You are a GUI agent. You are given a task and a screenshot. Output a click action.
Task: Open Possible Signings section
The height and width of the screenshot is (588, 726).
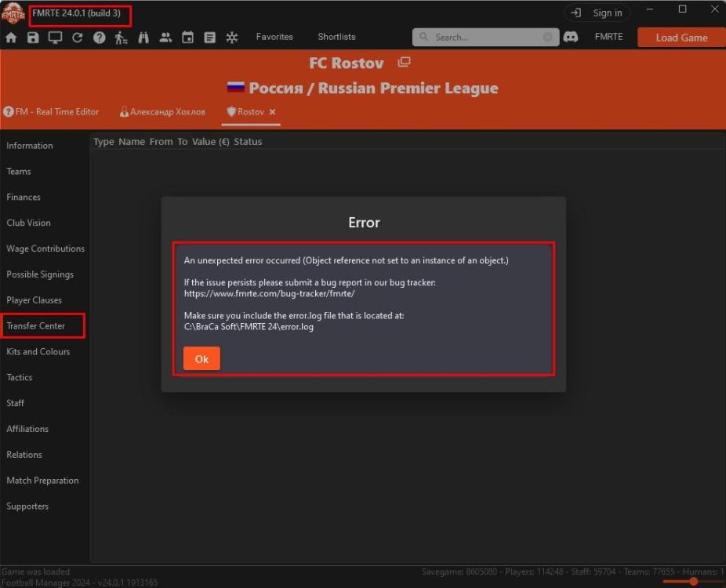click(x=40, y=274)
